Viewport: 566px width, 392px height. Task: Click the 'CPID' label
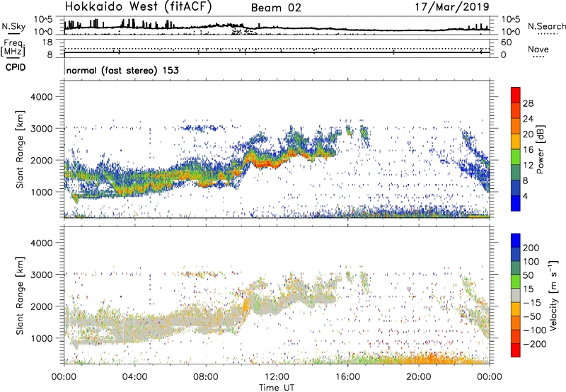click(x=16, y=67)
